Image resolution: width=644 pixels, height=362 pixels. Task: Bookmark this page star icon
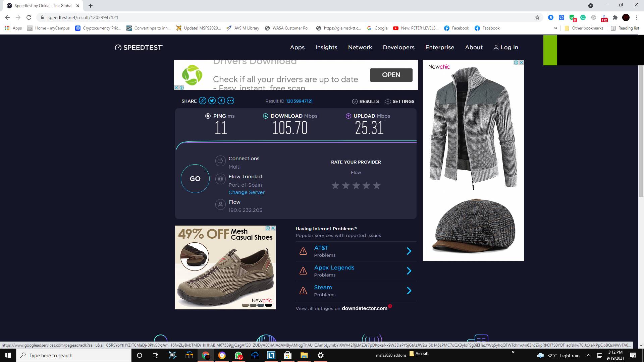click(537, 17)
